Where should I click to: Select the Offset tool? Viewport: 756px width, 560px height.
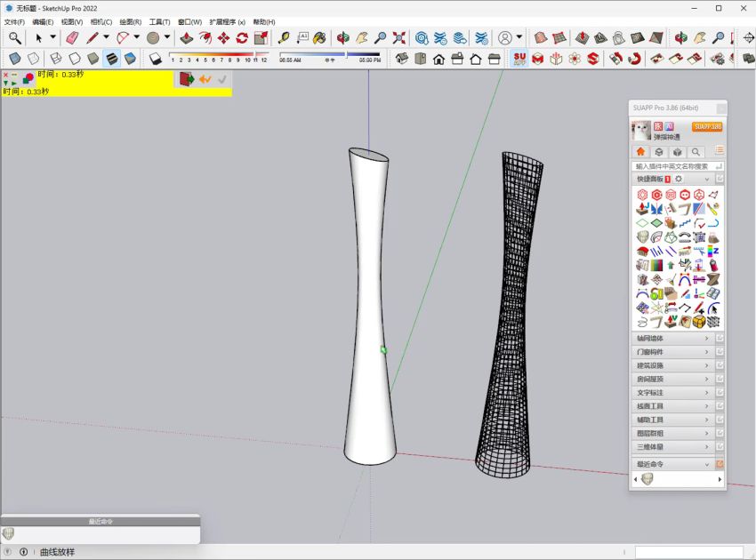click(205, 37)
